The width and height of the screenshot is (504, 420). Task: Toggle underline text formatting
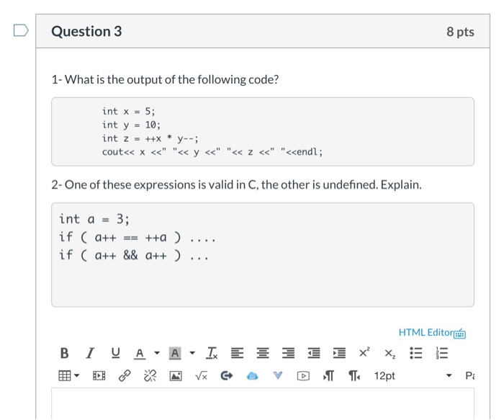[x=115, y=353]
